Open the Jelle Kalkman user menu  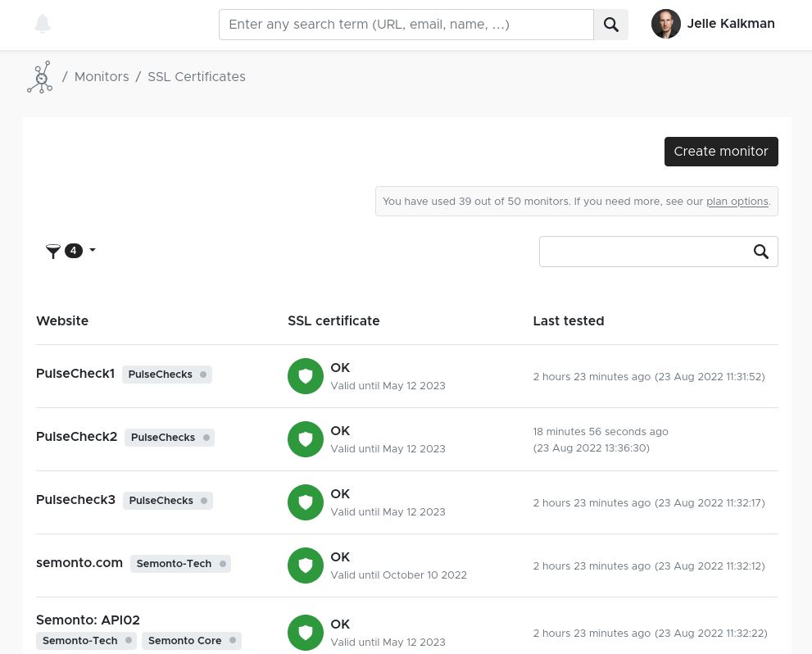coord(730,25)
